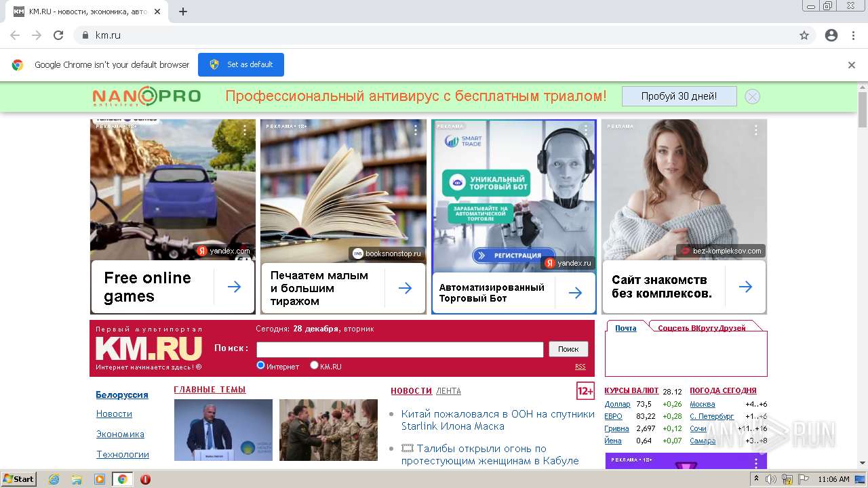
Task: Open Windows Explorer folder in the taskbar
Action: (x=77, y=479)
